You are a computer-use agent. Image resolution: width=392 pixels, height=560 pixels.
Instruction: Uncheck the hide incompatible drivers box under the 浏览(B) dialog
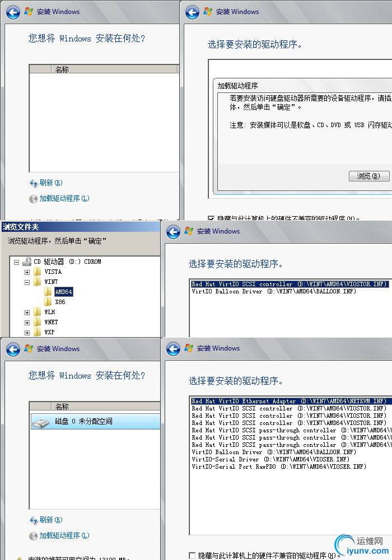click(211, 218)
